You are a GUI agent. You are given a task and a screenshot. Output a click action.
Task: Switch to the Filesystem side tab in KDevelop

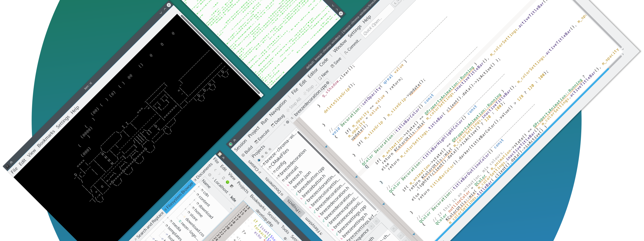(314, 226)
